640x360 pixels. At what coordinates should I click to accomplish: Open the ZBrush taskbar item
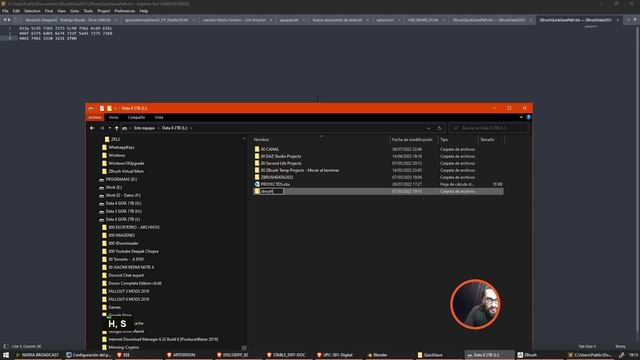tap(527, 355)
